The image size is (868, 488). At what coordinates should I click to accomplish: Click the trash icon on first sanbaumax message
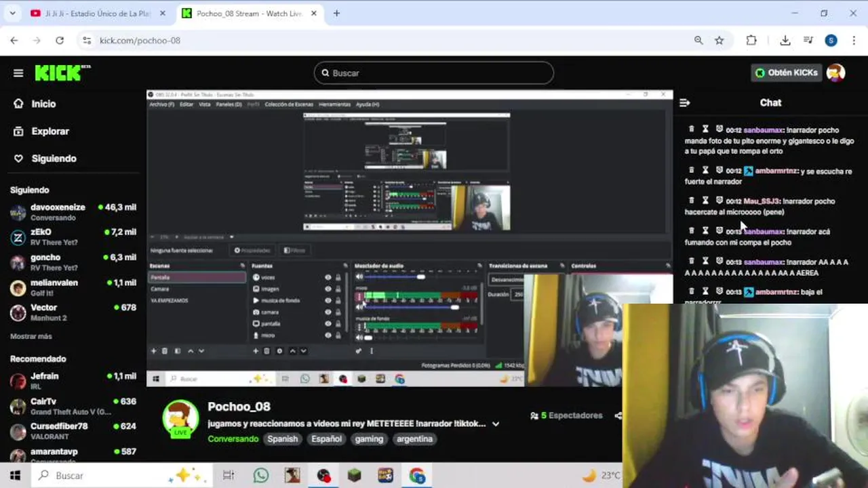click(x=692, y=129)
